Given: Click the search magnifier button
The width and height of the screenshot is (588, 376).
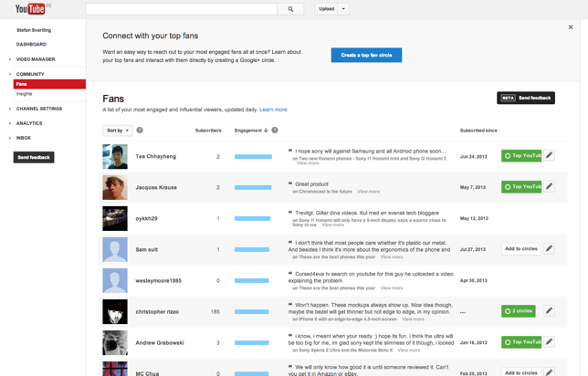Looking at the screenshot, I should (290, 9).
